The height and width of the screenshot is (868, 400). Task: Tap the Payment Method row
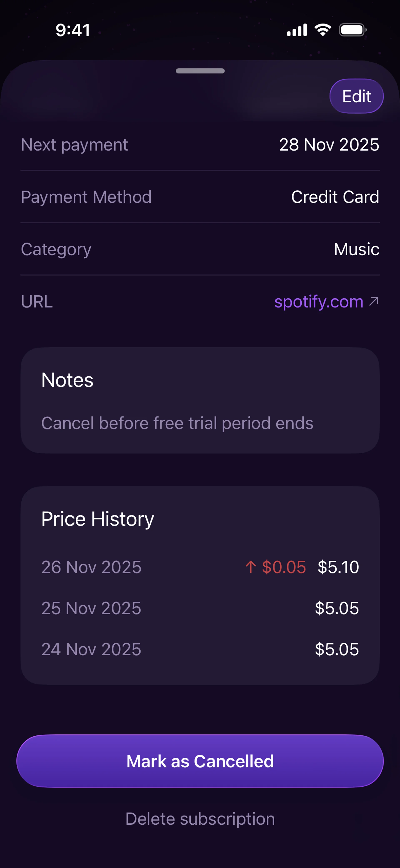tap(200, 197)
